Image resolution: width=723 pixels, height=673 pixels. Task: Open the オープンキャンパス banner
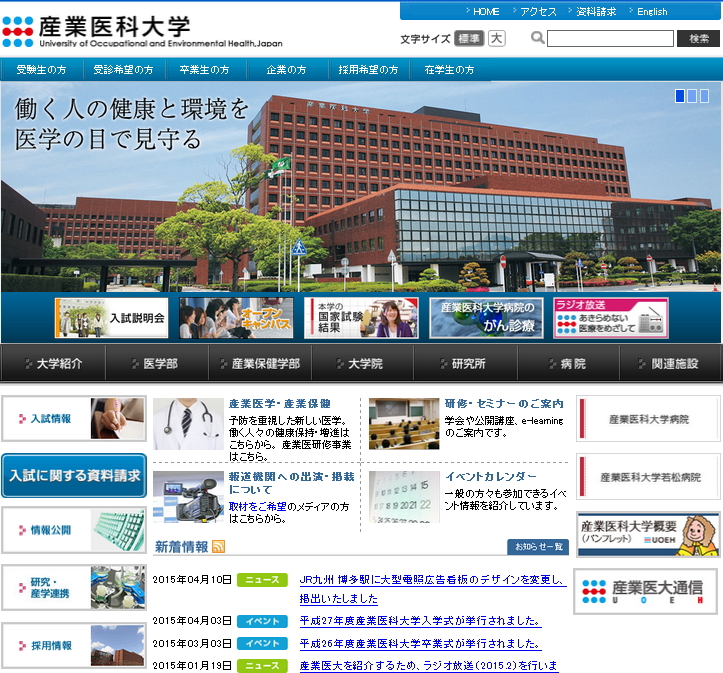pos(236,318)
